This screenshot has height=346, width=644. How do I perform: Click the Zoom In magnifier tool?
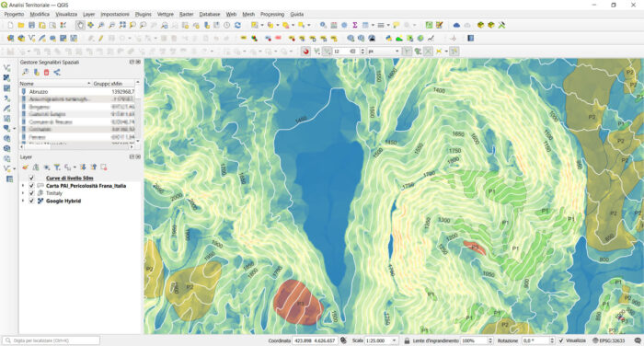pos(101,26)
